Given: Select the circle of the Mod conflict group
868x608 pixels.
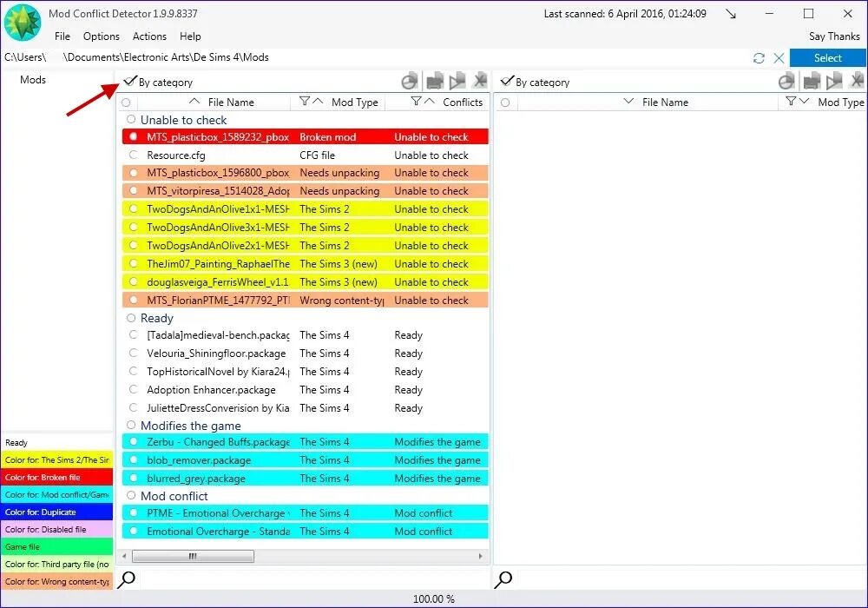Looking at the screenshot, I should (x=131, y=495).
